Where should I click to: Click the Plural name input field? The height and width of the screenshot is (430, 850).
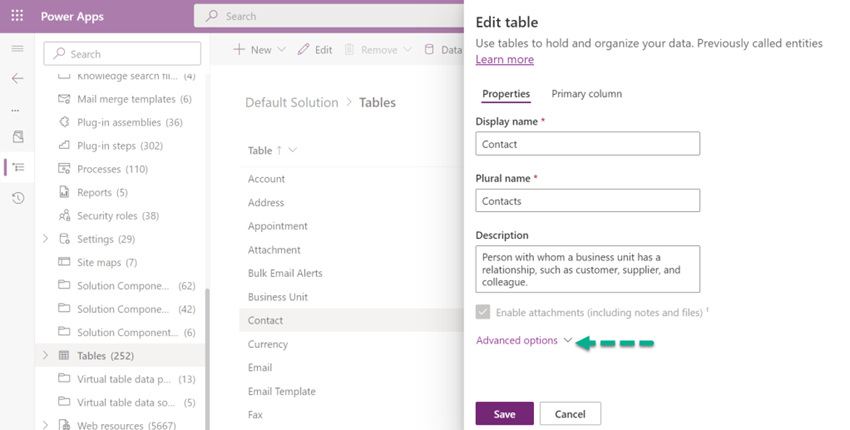[x=588, y=201]
